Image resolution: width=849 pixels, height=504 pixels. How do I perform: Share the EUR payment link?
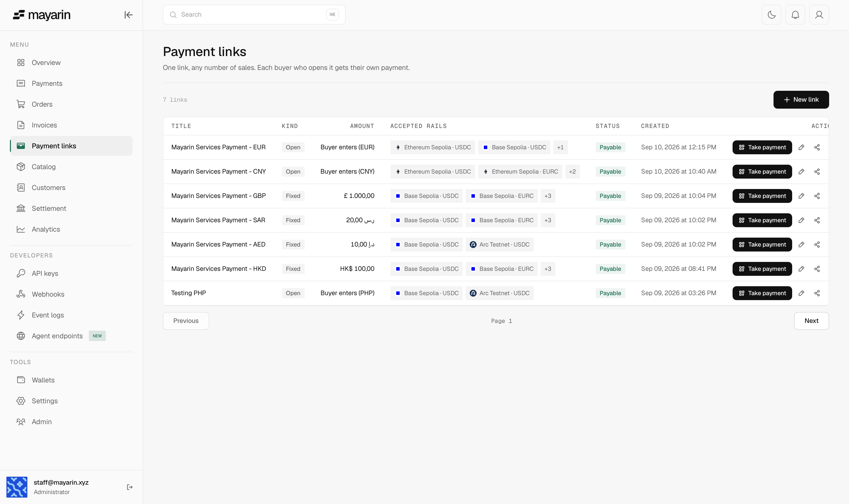817,147
